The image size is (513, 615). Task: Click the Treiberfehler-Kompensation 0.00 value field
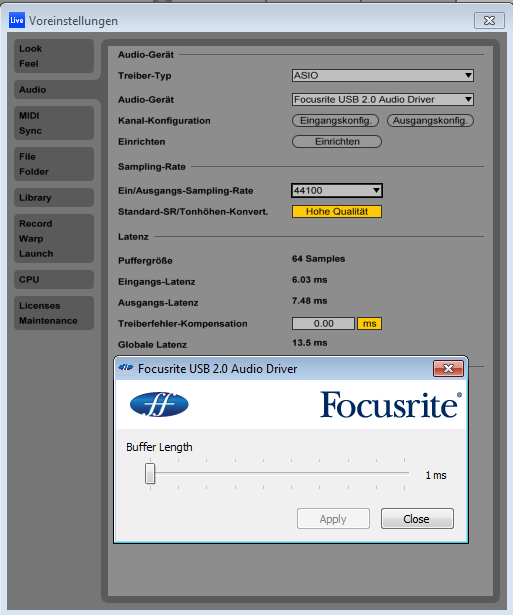[x=323, y=324]
